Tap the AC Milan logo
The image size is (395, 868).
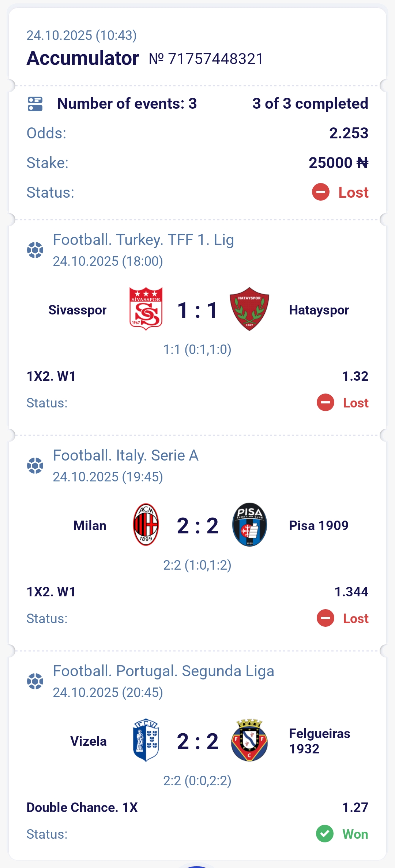tap(146, 525)
